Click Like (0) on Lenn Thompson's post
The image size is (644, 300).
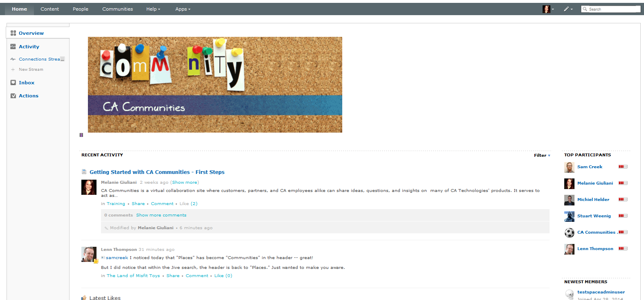click(223, 276)
